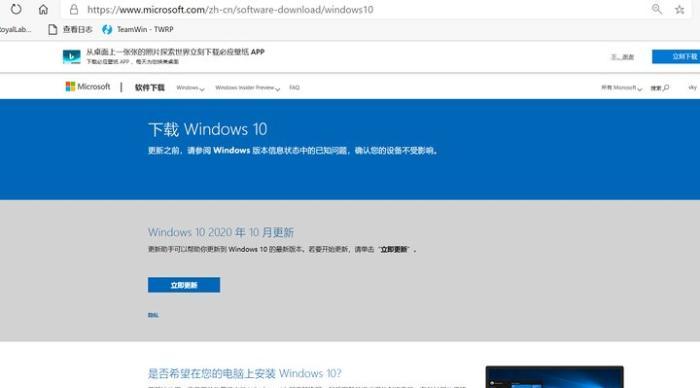
Task: Expand the 所有 Microsoft dropdown
Action: tap(621, 88)
